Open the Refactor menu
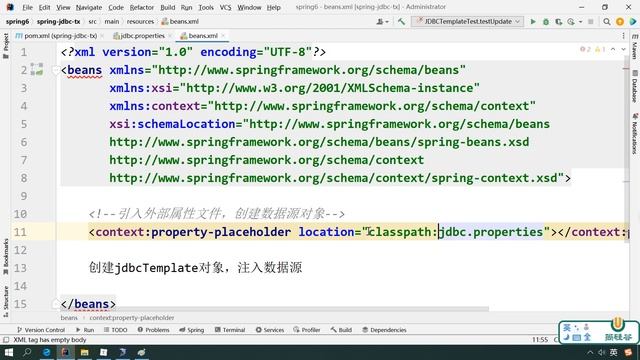Viewport: 640px width, 360px height. pos(142,7)
